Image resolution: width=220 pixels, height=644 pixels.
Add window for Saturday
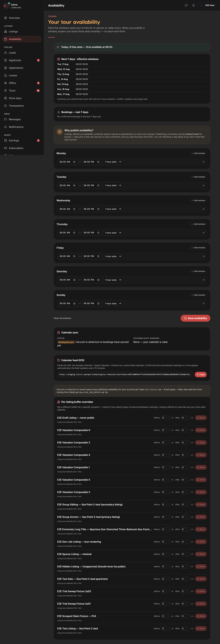[x=198, y=271]
